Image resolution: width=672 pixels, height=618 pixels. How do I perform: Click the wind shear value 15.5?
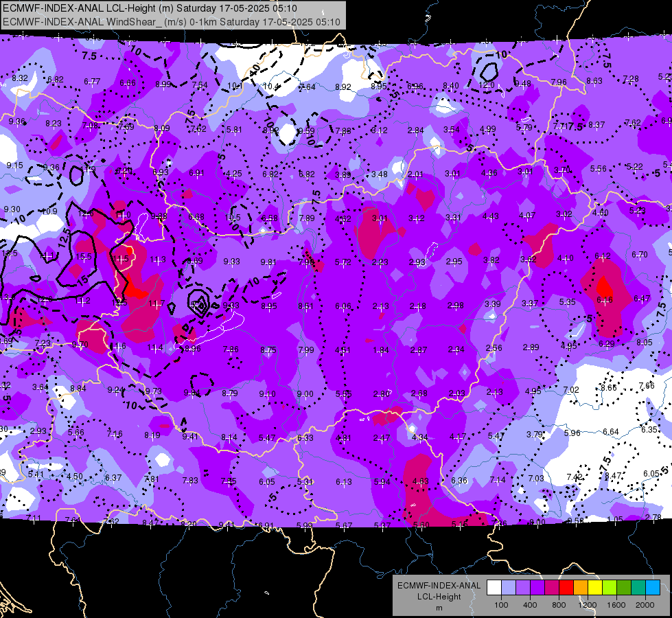pyautogui.click(x=84, y=256)
